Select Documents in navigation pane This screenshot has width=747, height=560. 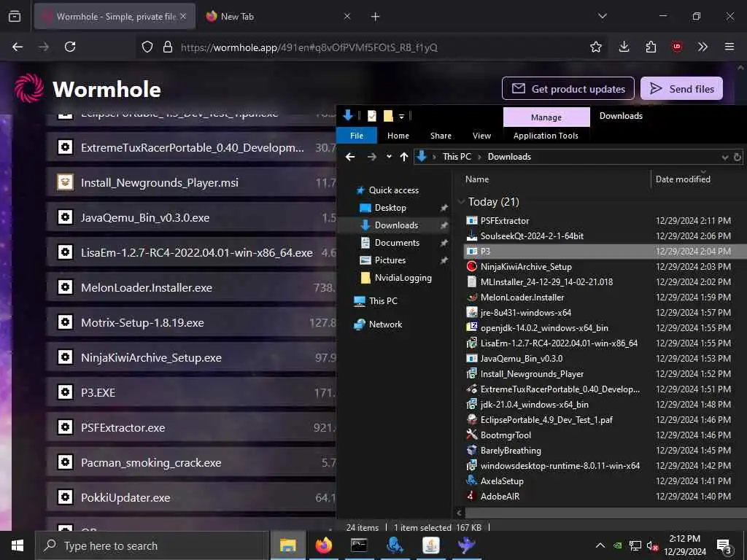(x=397, y=242)
